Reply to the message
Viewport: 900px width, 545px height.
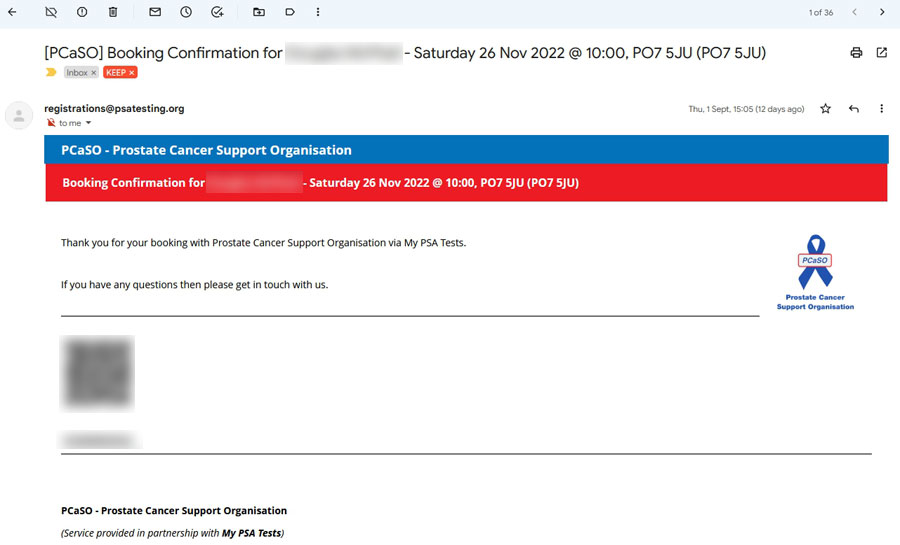pos(854,108)
